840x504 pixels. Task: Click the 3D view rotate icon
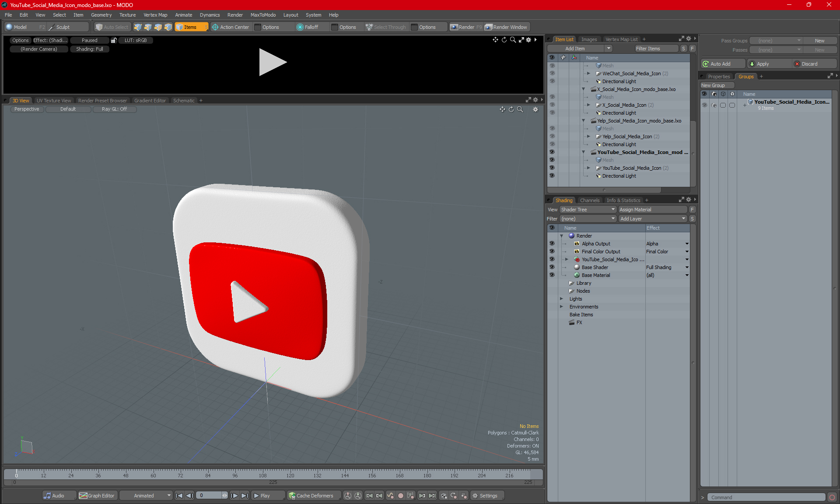[511, 109]
